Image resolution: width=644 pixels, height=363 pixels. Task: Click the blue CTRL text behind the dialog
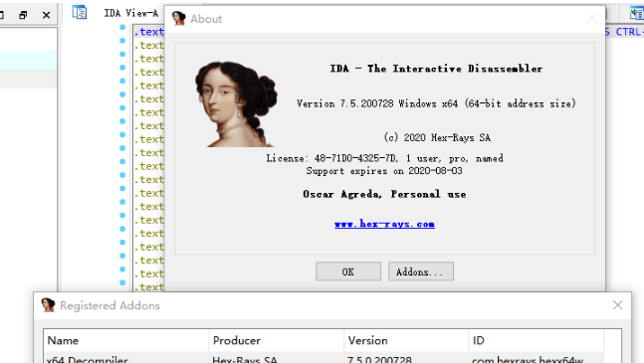pos(629,32)
